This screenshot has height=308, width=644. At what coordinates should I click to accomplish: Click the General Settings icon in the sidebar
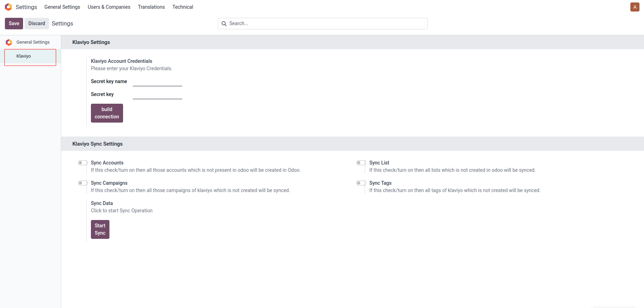(x=9, y=42)
